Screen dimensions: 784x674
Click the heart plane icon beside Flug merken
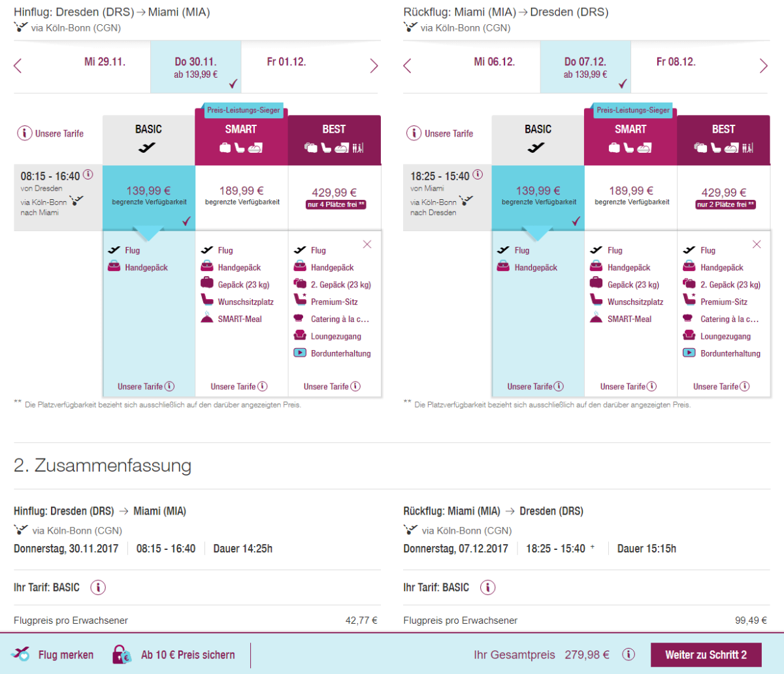21,654
